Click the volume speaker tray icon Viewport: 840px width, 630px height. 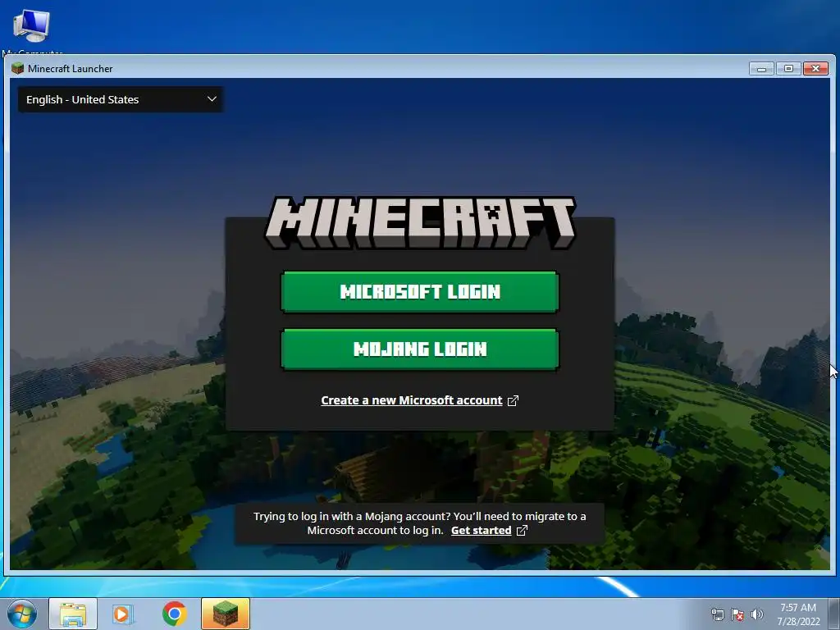(x=757, y=614)
